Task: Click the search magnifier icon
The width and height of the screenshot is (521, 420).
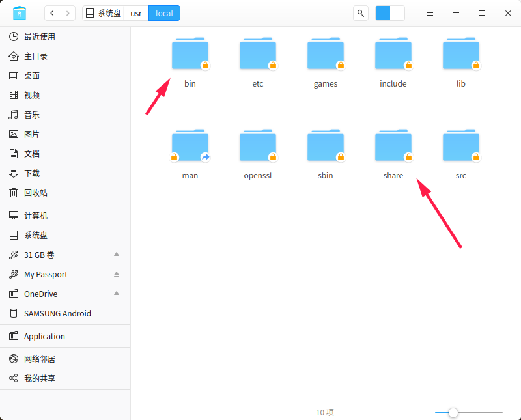Action: 361,13
